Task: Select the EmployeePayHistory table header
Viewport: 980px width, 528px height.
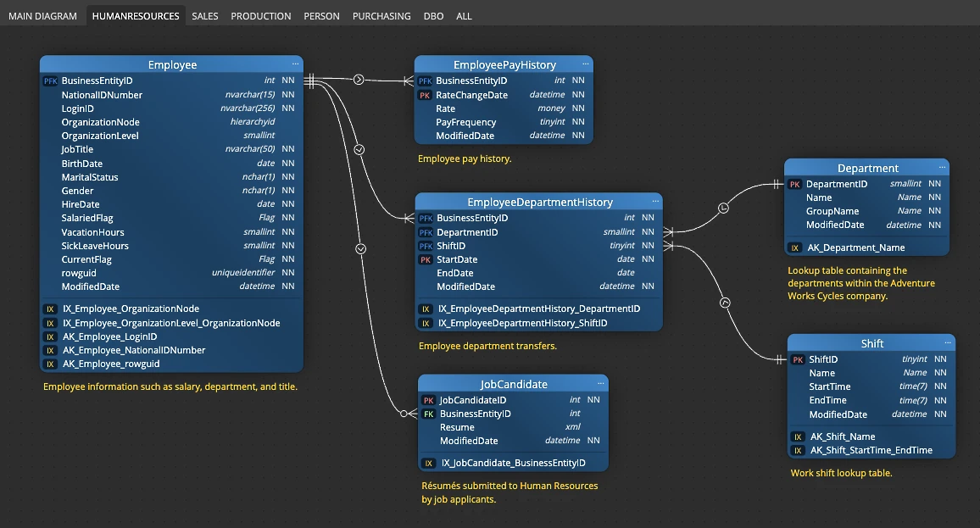Action: (504, 64)
